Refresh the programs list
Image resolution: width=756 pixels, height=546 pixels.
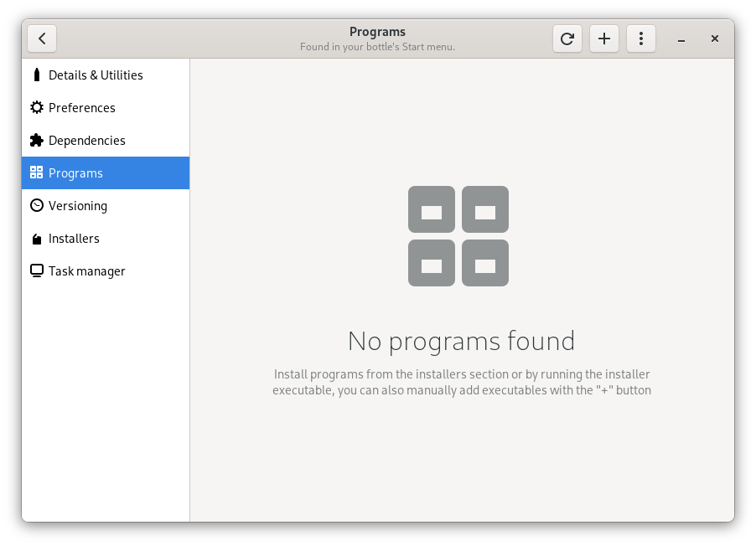click(x=567, y=39)
